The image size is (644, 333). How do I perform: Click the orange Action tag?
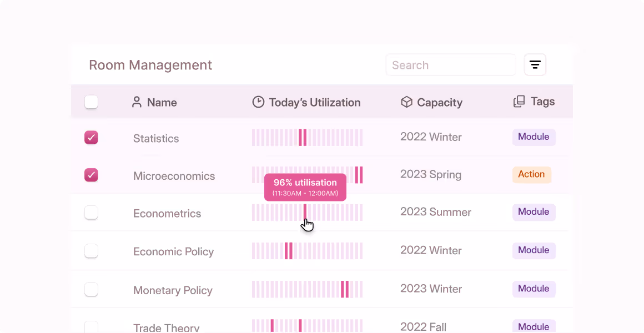pos(531,174)
